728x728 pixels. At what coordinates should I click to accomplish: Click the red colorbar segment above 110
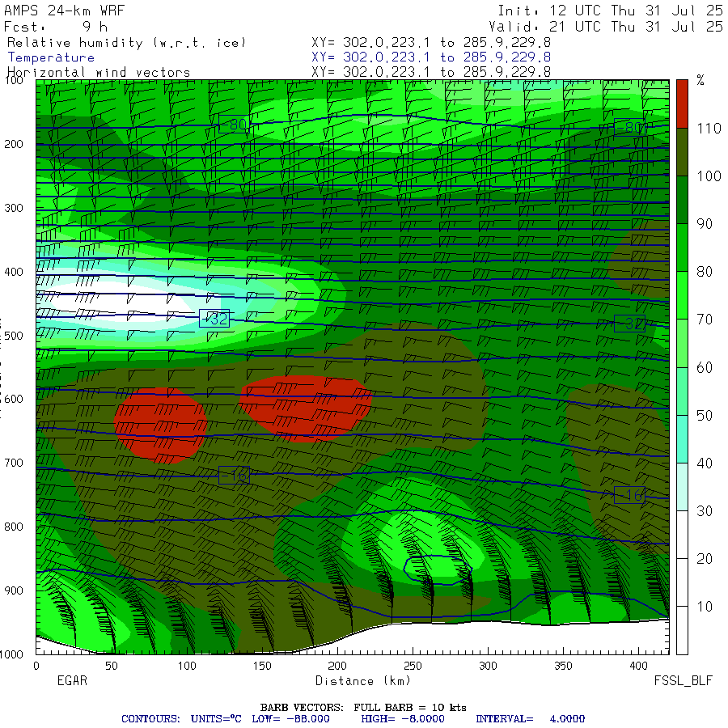pos(682,104)
